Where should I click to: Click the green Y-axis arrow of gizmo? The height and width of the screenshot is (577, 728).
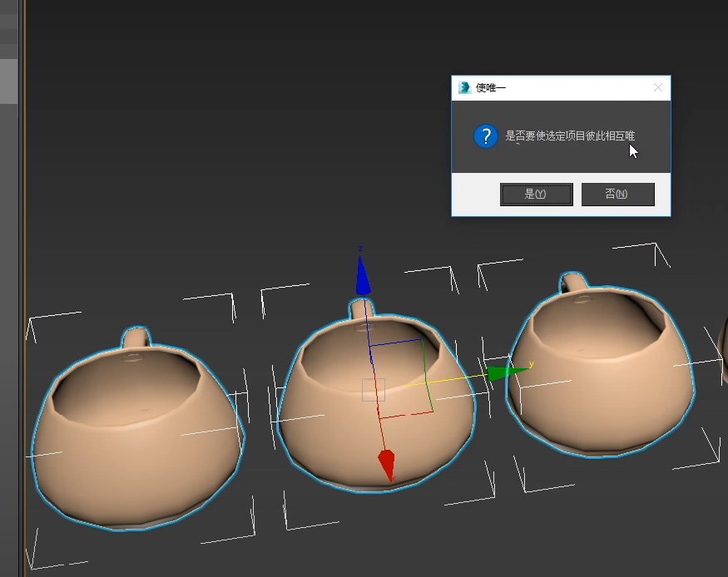[502, 373]
